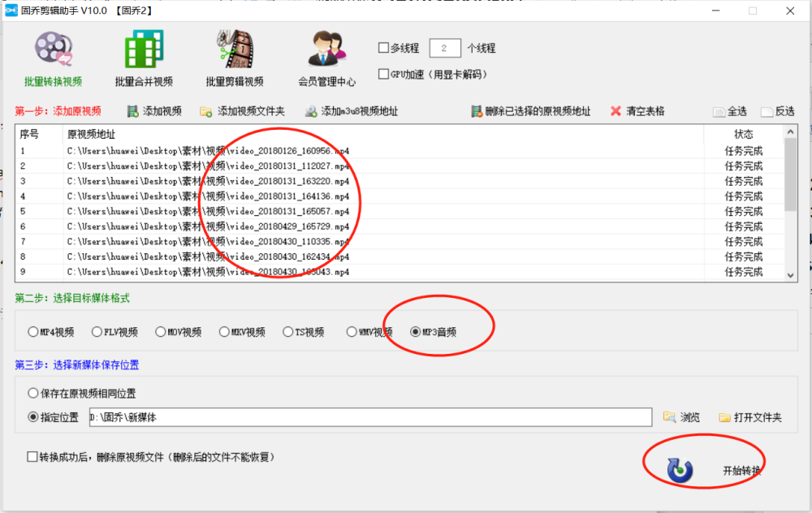This screenshot has width=812, height=513.
Task: Enable the 多线程 multithread checkbox
Action: pyautogui.click(x=383, y=48)
